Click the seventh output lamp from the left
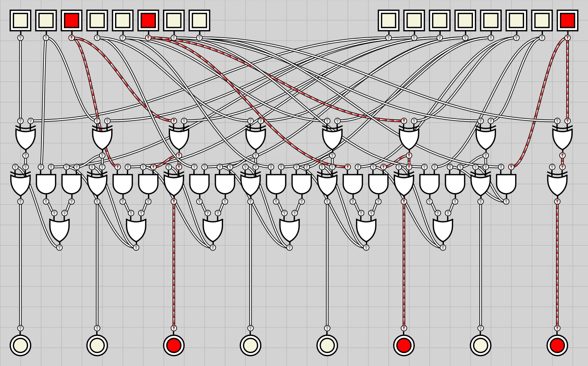Image resolution: width=588 pixels, height=366 pixels. 480,345
